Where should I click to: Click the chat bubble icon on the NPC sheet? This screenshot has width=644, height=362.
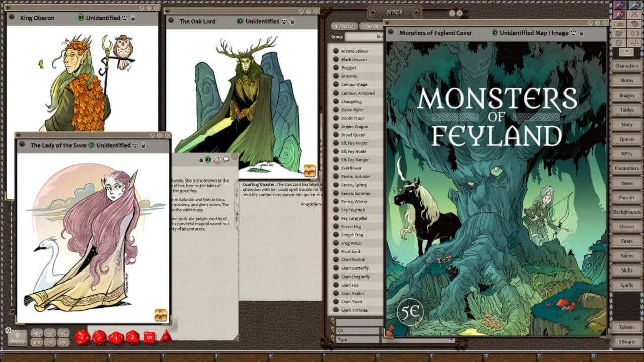coord(226,160)
